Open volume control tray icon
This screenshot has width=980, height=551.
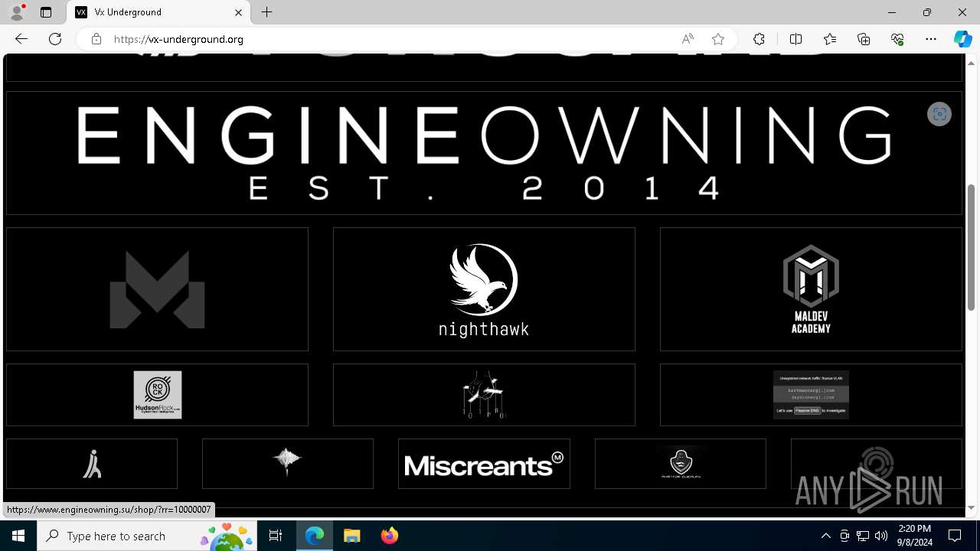[x=881, y=536]
